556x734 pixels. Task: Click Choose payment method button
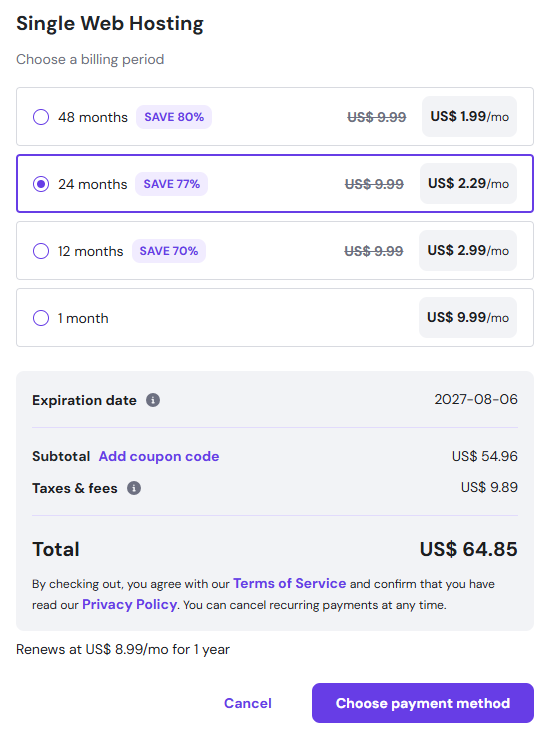423,703
